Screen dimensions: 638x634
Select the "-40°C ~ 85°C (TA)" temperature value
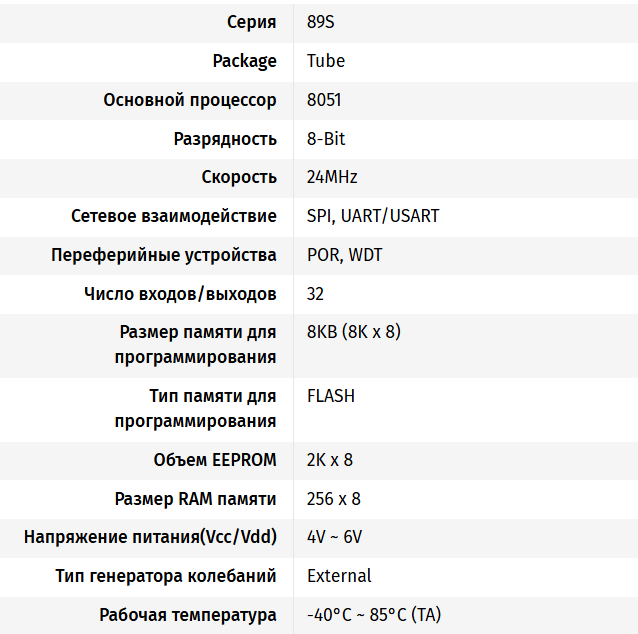[374, 615]
